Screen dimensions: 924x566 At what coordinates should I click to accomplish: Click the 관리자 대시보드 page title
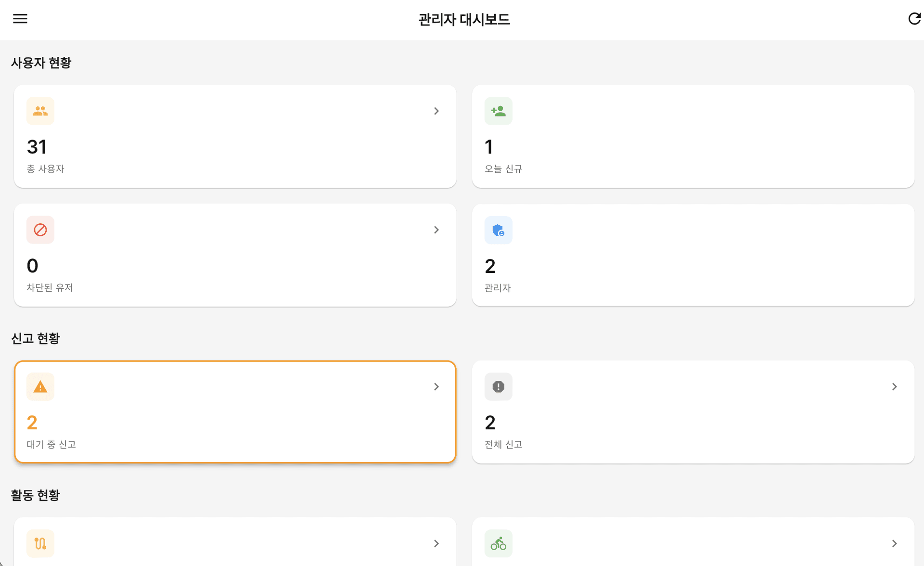[464, 20]
